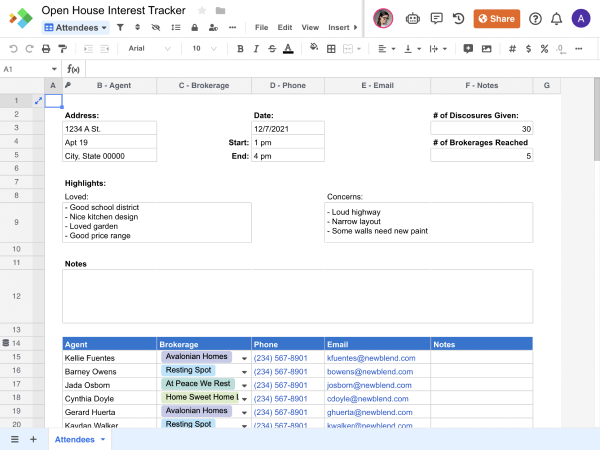The height and width of the screenshot is (450, 600).
Task: Click the user permissions icon
Action: point(213,28)
